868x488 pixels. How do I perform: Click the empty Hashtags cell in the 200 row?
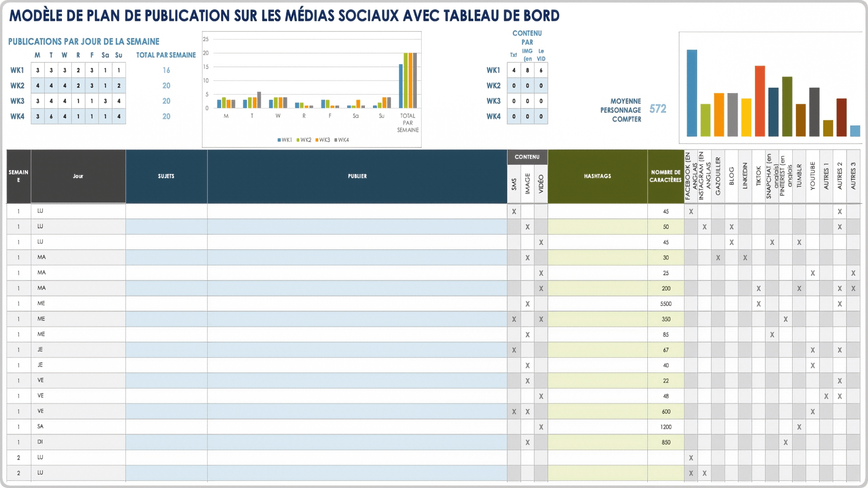598,289
